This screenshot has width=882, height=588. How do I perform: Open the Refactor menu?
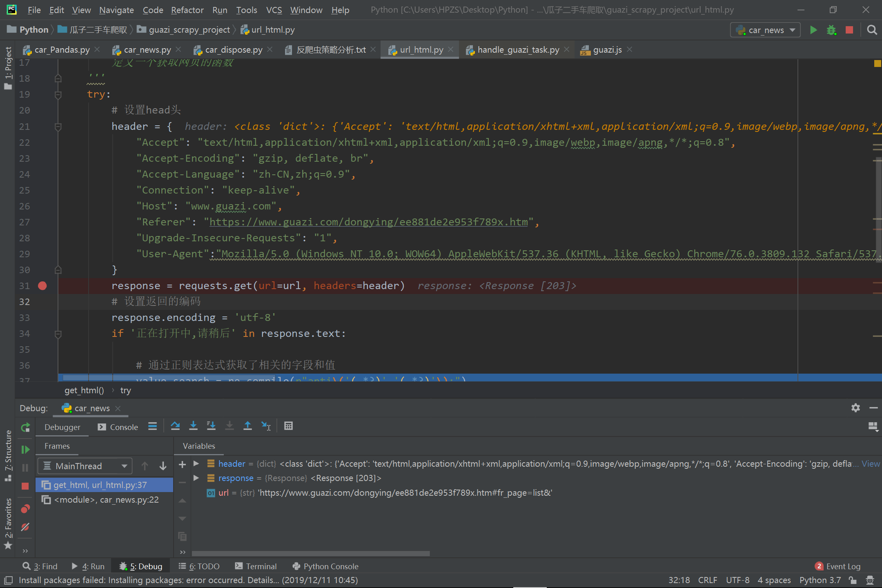187,10
